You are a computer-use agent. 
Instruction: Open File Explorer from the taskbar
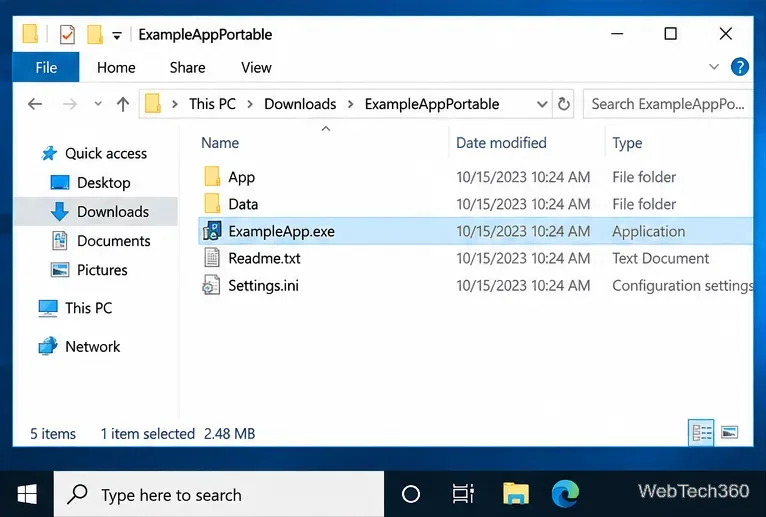click(x=515, y=494)
